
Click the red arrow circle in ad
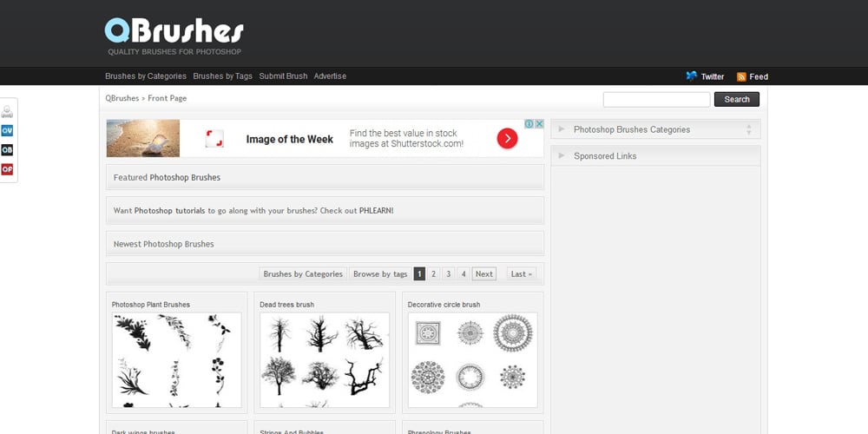point(507,138)
